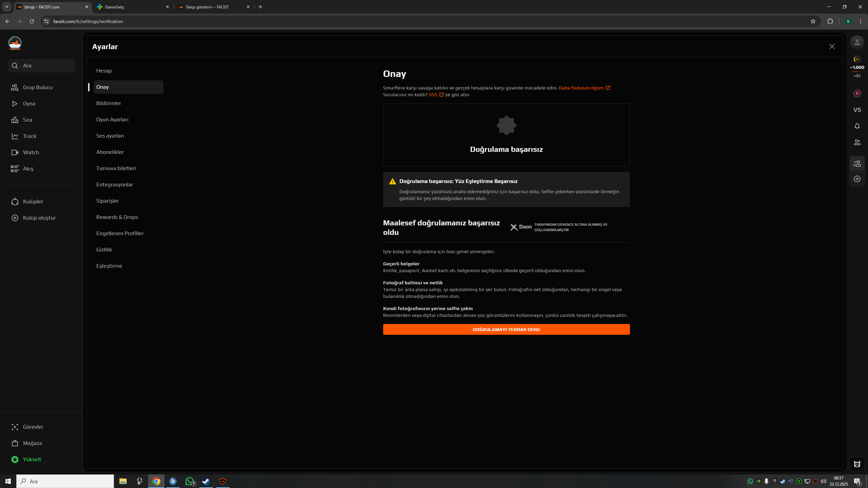Open File Explorer from taskbar
Viewport: 868px width, 488px height.
pyautogui.click(x=123, y=481)
